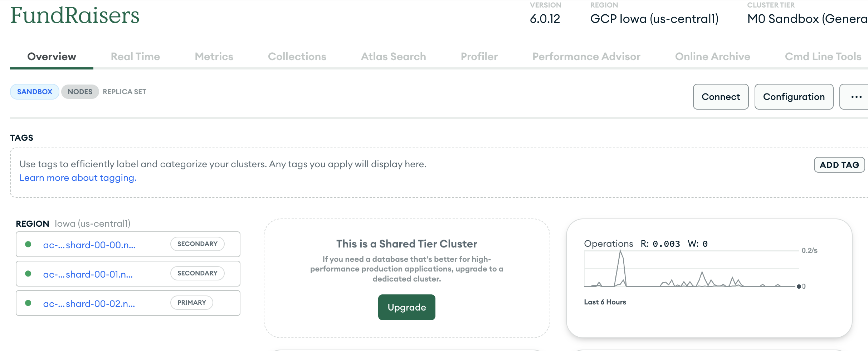
Task: Click the region value GCP Iowa (us-central1)
Action: (654, 19)
